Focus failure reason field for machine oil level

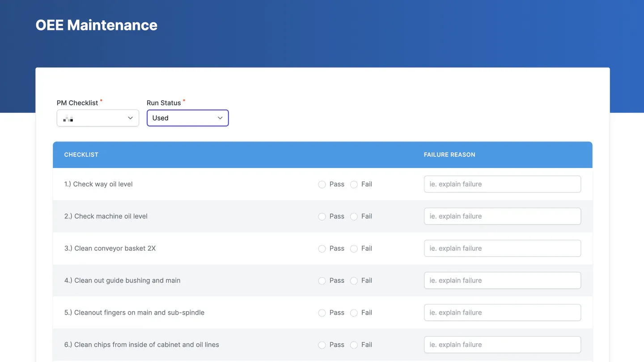(x=502, y=216)
